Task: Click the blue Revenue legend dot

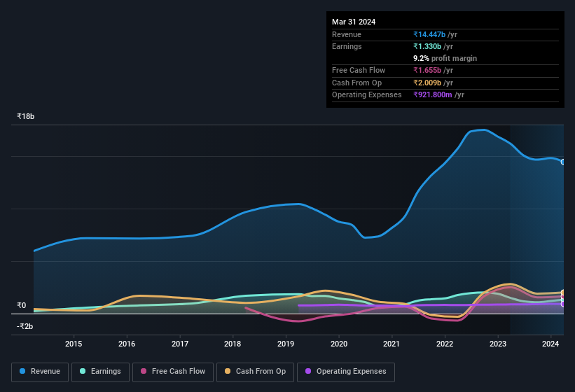Action: point(22,371)
